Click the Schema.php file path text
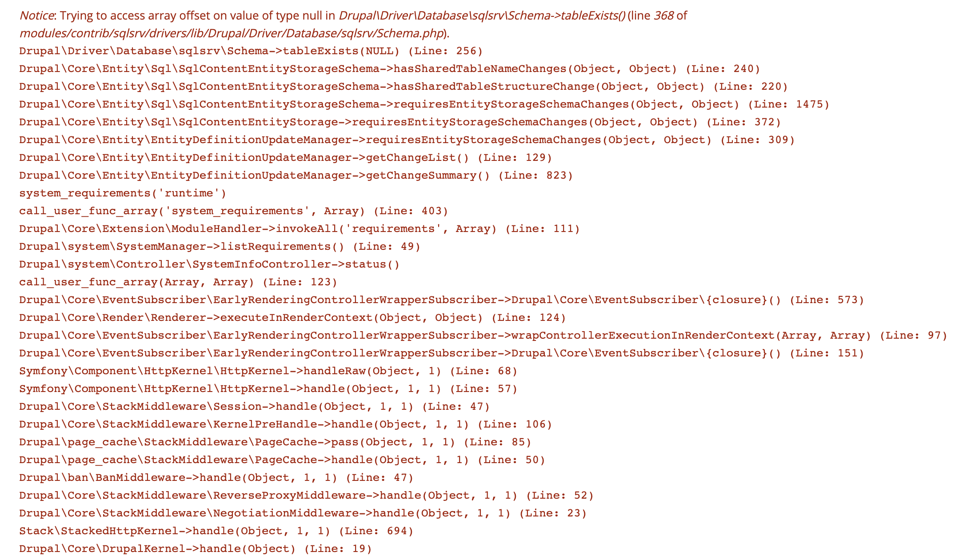 pyautogui.click(x=232, y=33)
